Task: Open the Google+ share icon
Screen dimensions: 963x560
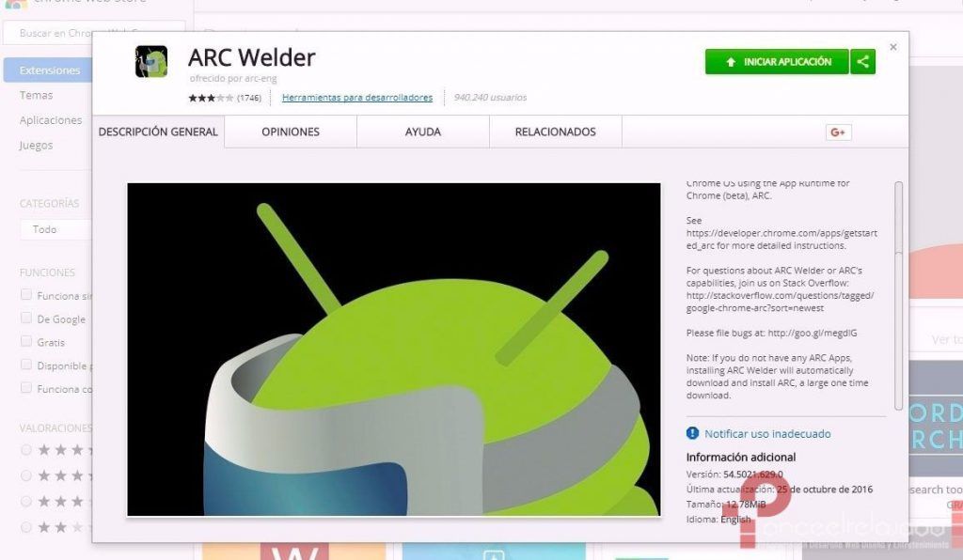Action: [x=837, y=132]
